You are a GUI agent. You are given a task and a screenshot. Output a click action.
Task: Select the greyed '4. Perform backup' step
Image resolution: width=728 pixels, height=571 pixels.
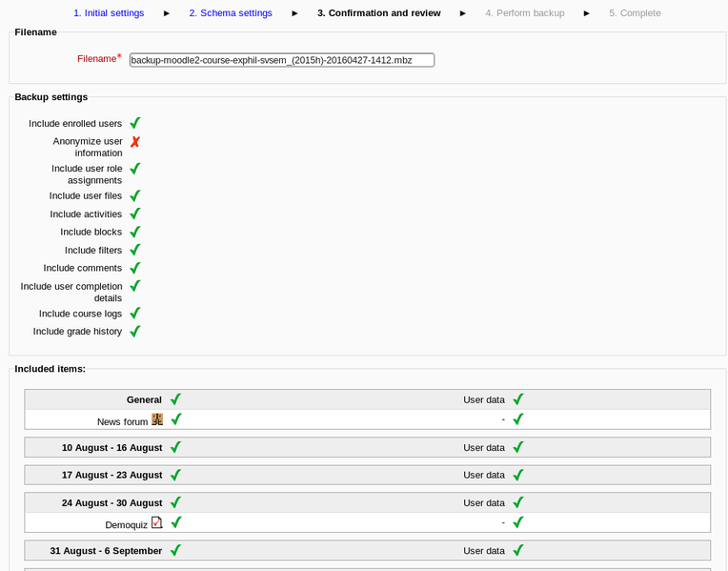[525, 13]
